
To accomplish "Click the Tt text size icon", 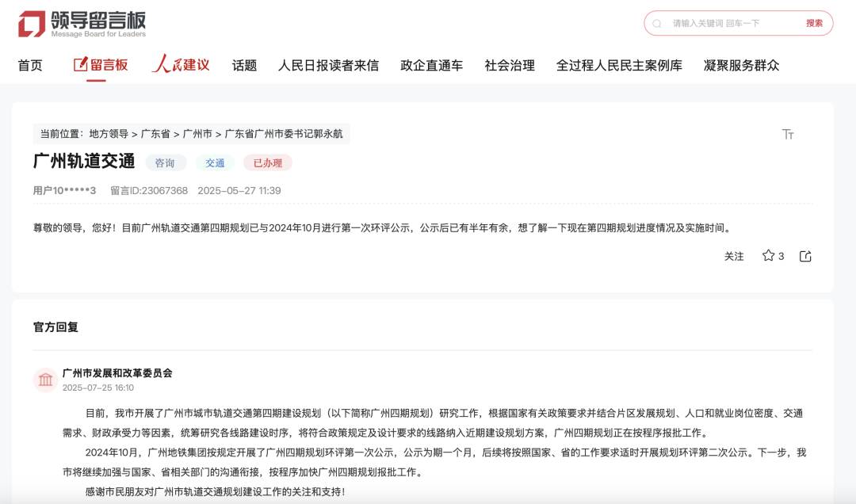I will [x=788, y=136].
